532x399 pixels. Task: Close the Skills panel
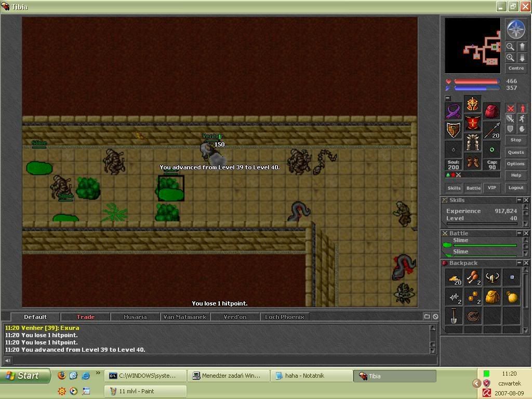click(x=526, y=200)
